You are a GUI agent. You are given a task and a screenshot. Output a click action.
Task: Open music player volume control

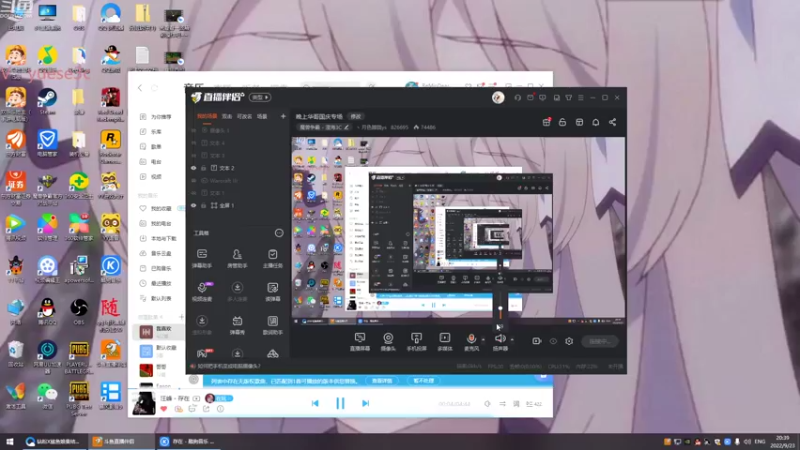tap(487, 404)
